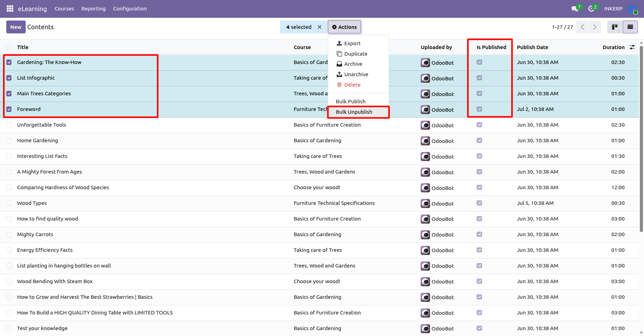This screenshot has width=644, height=336.
Task: Click OdooBot avatar in Unforgettable Tools row
Action: 426,125
